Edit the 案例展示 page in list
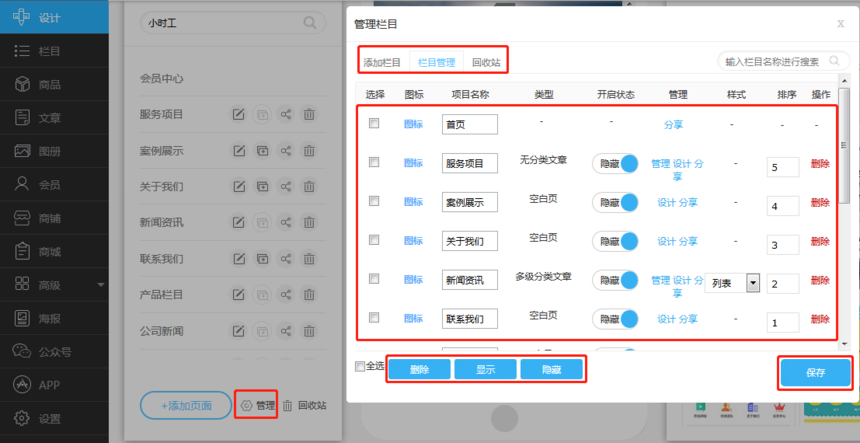The width and height of the screenshot is (860, 443). pos(239,151)
